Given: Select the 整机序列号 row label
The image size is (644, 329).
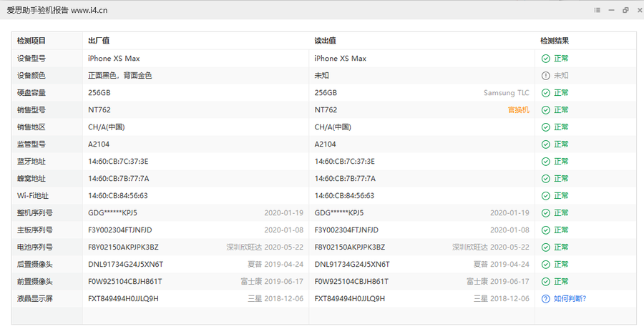Looking at the screenshot, I should (35, 212).
